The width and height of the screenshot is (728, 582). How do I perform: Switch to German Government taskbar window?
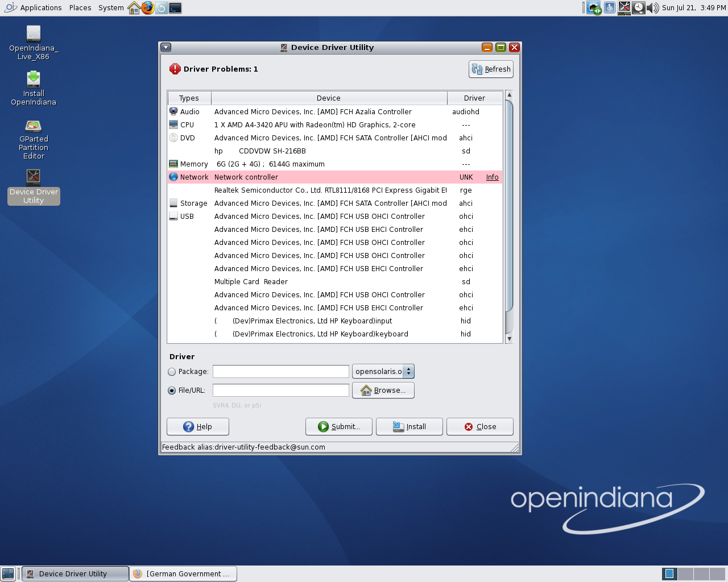[183, 574]
